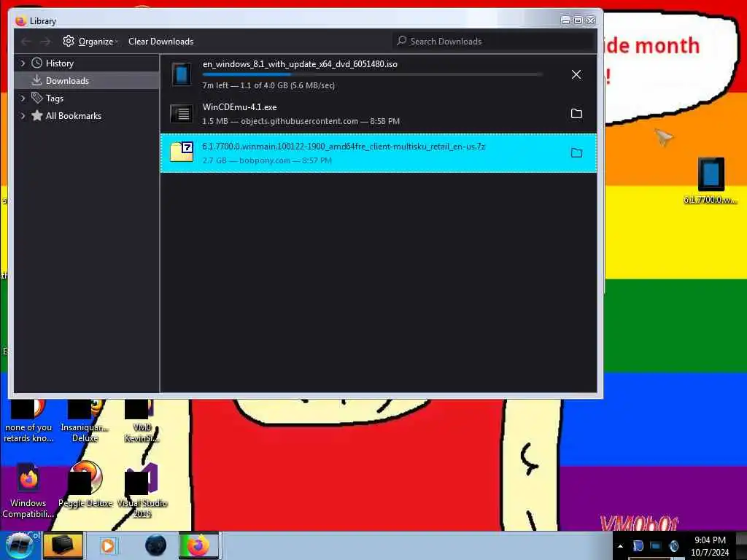Expand the Tags tree node
This screenshot has height=560, width=747.
coord(23,98)
